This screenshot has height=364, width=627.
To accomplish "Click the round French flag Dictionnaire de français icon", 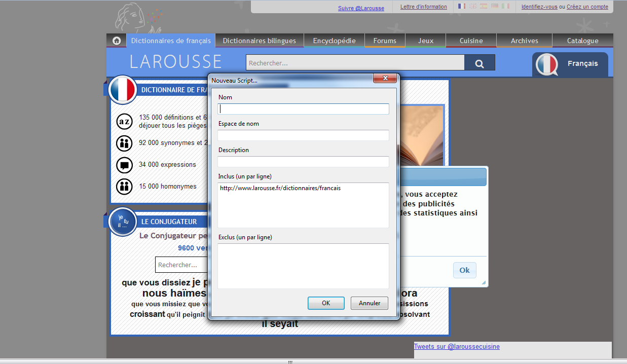I will click(123, 89).
